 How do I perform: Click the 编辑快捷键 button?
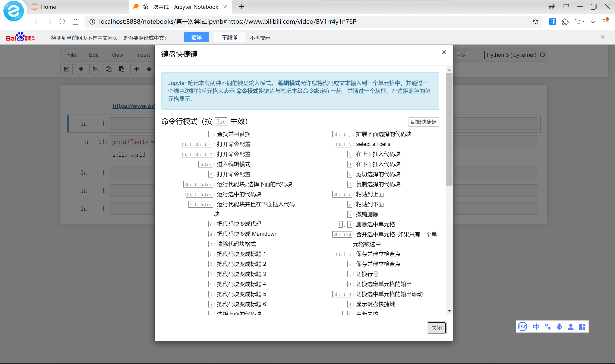click(424, 122)
